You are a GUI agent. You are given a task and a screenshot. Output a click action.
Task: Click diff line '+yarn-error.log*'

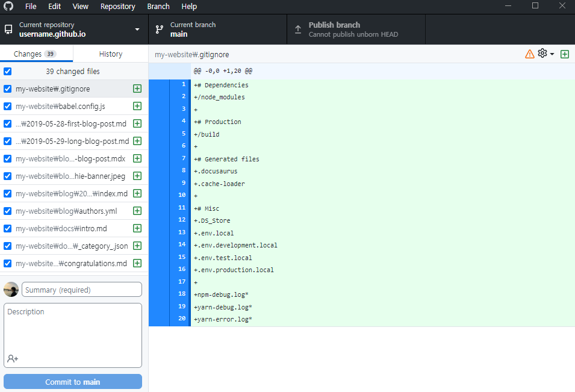coord(223,319)
